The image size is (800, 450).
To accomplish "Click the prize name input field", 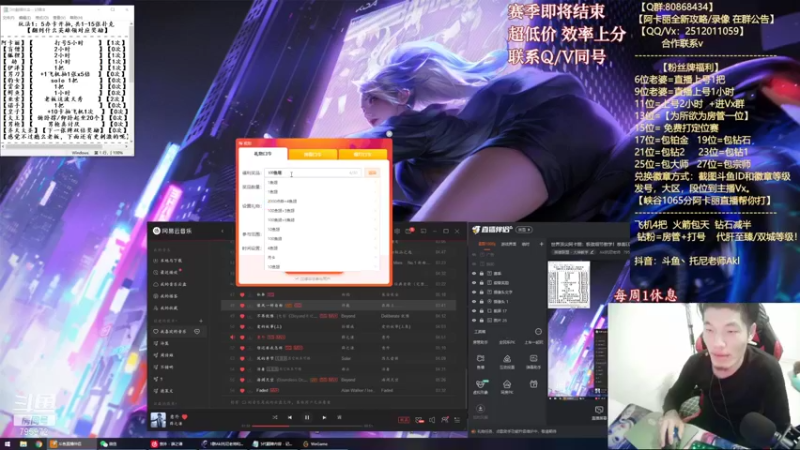I will (x=313, y=173).
